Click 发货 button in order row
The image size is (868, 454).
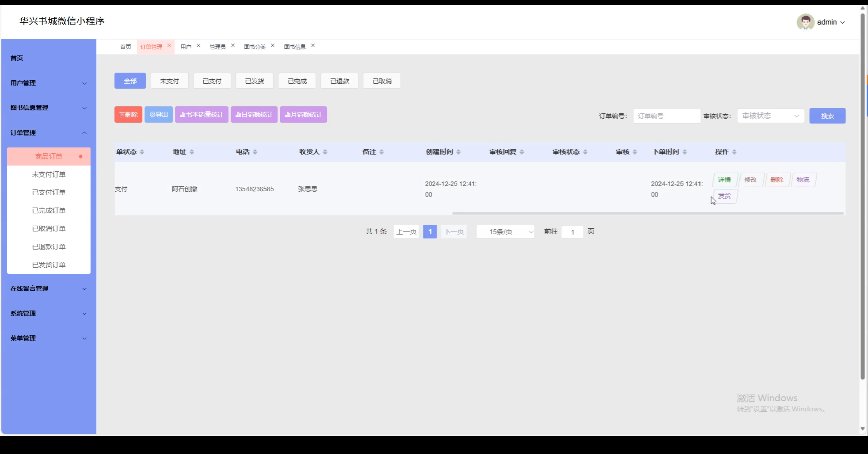[725, 196]
